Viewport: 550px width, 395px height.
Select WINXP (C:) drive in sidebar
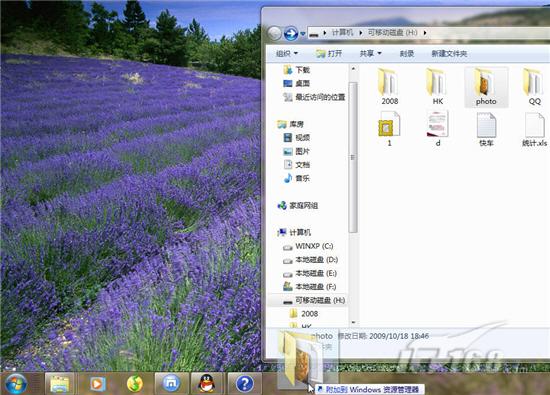pos(308,246)
